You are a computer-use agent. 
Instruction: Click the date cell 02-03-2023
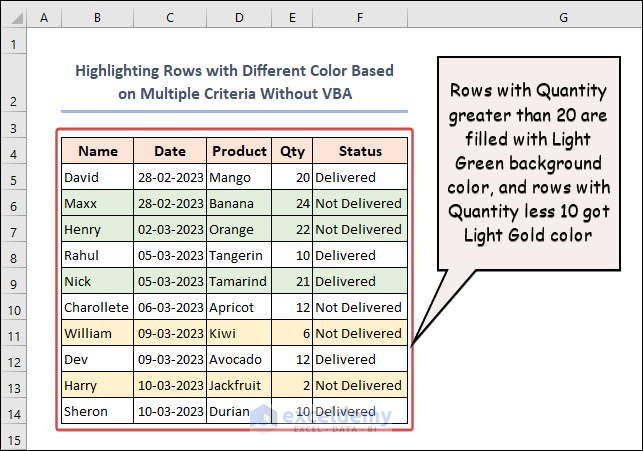pyautogui.click(x=170, y=229)
